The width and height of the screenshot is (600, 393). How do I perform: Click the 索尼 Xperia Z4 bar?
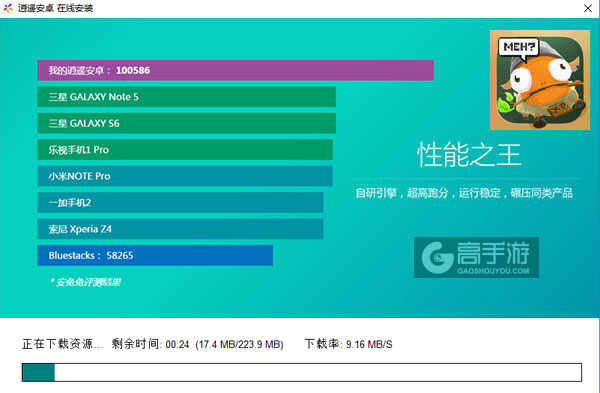180,229
